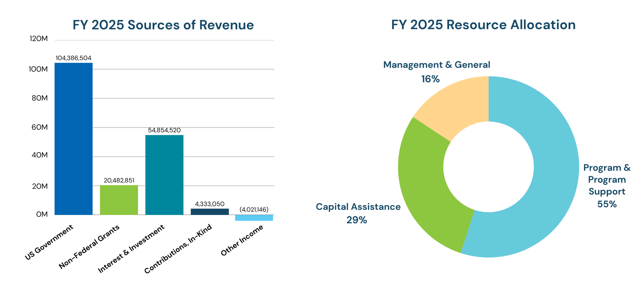Click the 20M axis label
Viewport: 644px width, 282px height.
coord(40,186)
